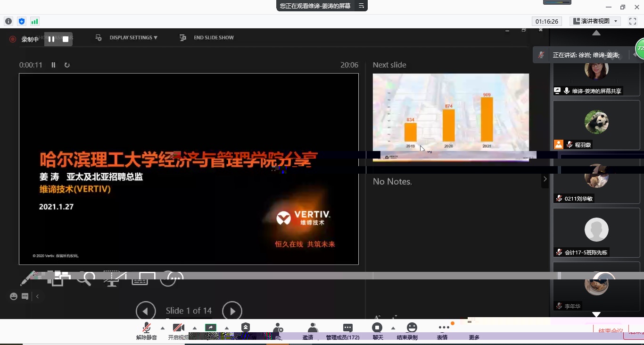Open the speaker view dropdown

(x=595, y=21)
